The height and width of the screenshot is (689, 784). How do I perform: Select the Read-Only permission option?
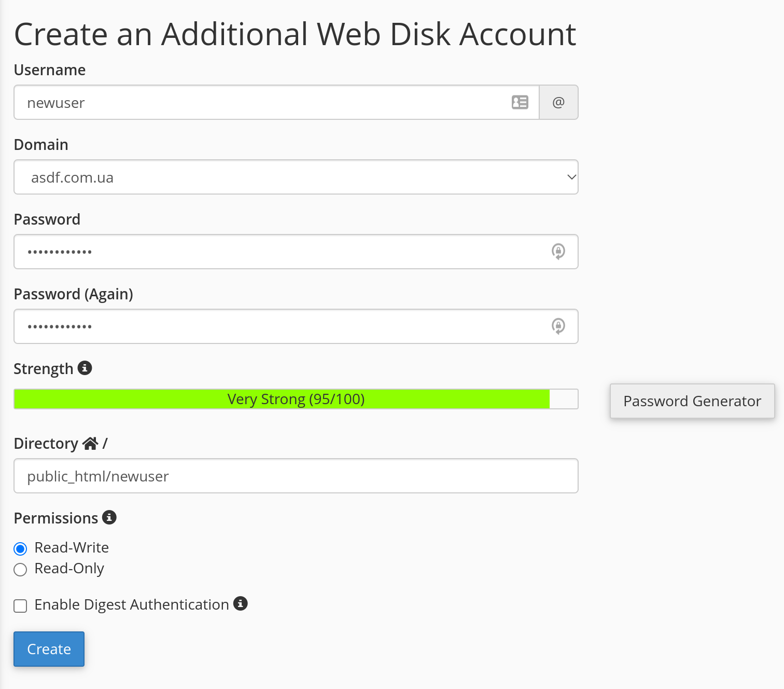point(20,570)
